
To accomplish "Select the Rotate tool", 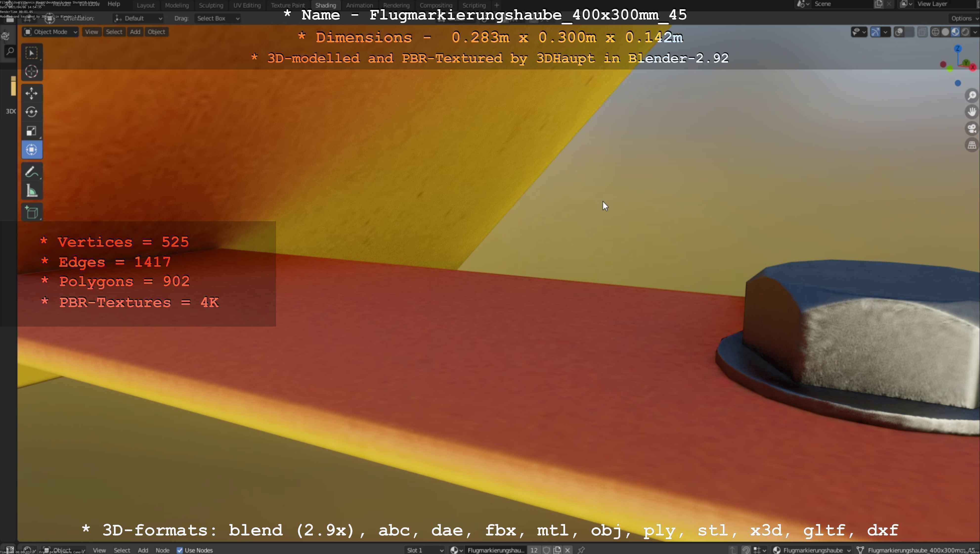I will pos(32,112).
